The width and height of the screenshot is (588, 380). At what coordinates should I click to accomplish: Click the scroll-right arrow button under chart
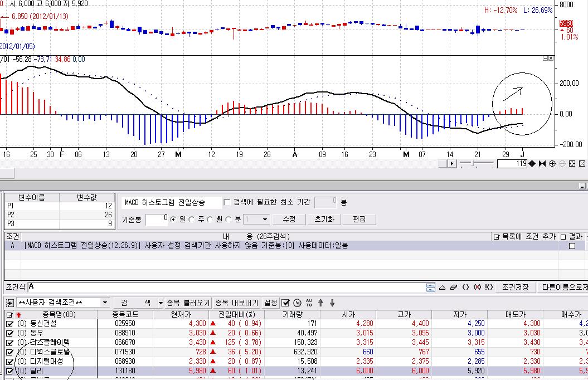tap(452, 164)
